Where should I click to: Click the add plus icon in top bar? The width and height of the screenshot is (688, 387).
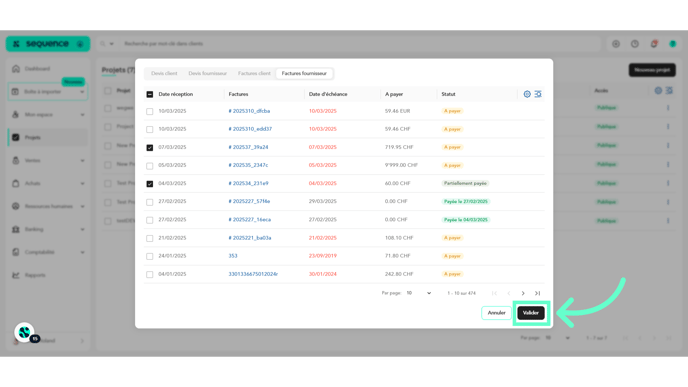click(616, 44)
